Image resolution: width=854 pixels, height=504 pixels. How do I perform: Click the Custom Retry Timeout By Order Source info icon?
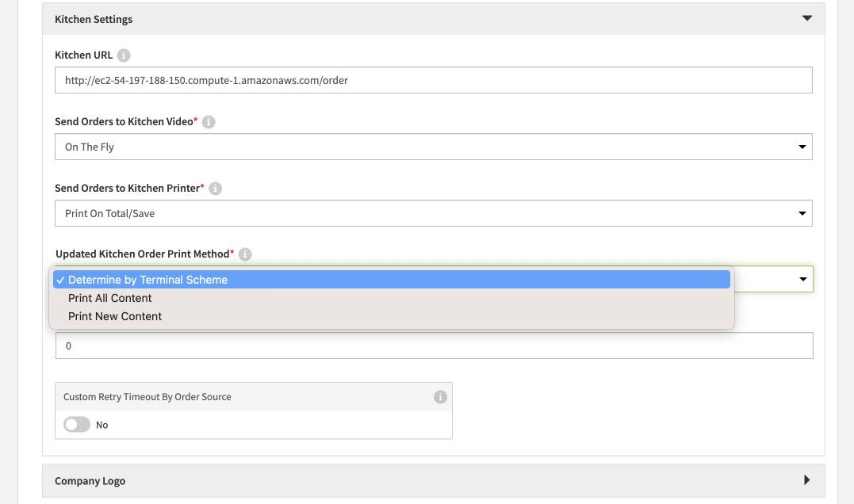(441, 396)
